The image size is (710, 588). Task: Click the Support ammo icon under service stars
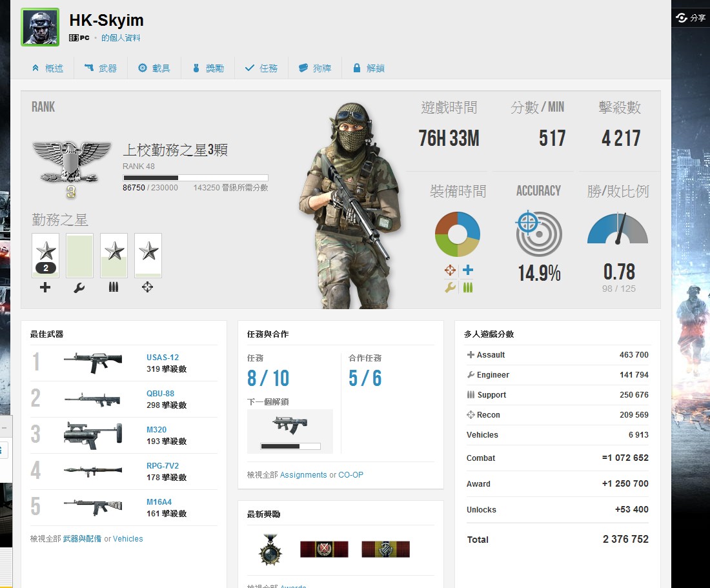click(x=114, y=287)
